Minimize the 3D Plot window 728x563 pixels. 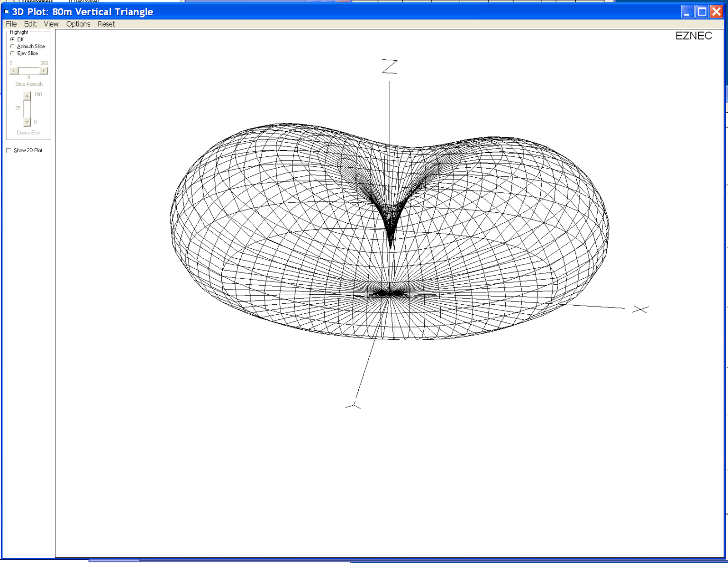tap(687, 12)
